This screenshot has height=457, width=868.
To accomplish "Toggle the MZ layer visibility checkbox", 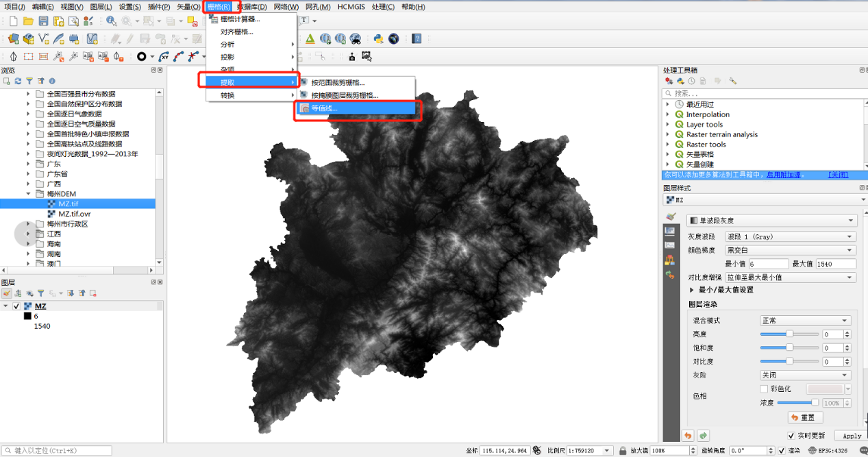I will (x=16, y=306).
